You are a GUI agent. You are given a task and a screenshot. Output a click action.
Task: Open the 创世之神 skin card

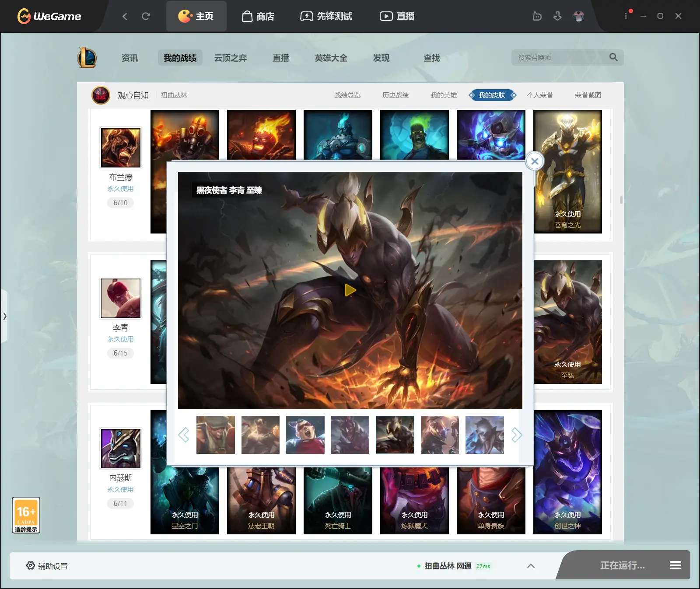pyautogui.click(x=568, y=472)
